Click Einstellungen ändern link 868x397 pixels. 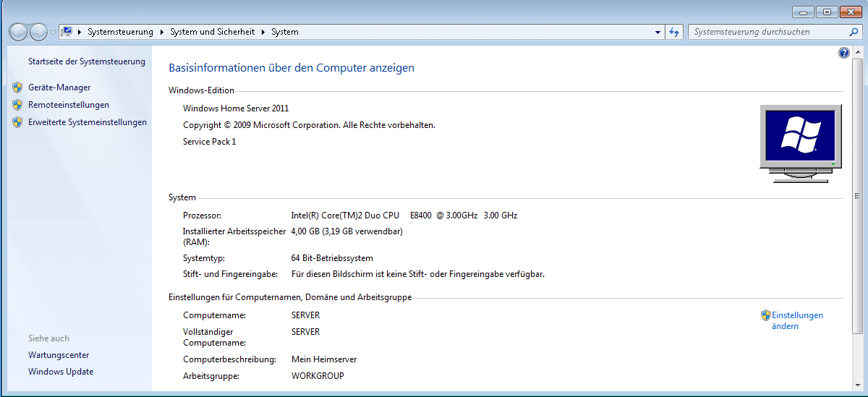(x=797, y=320)
